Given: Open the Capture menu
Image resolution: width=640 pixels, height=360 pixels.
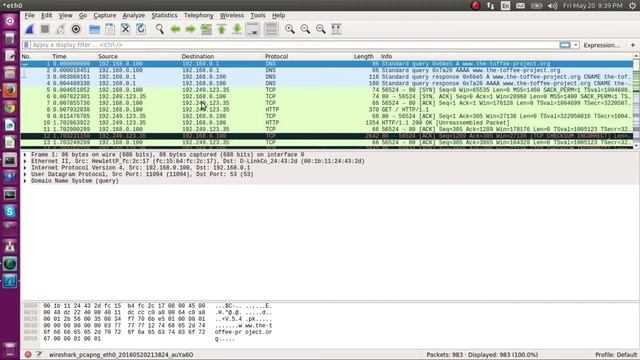Looking at the screenshot, I should [104, 15].
